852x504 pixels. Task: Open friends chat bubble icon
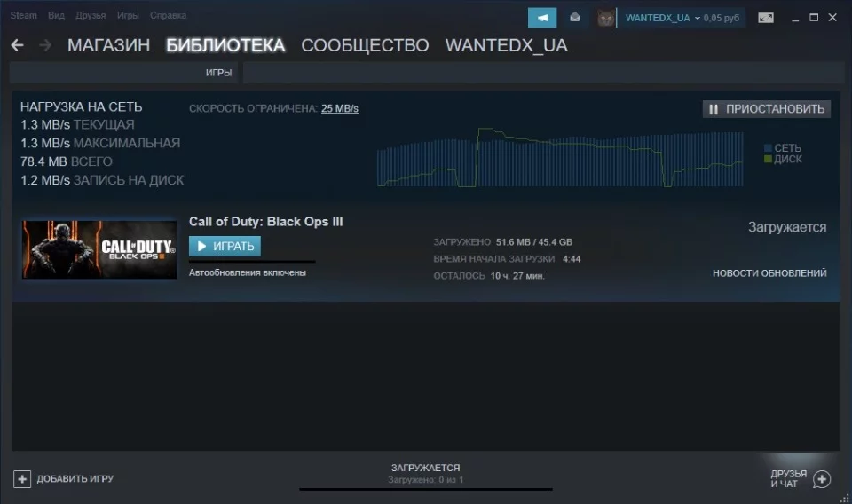[x=822, y=479]
